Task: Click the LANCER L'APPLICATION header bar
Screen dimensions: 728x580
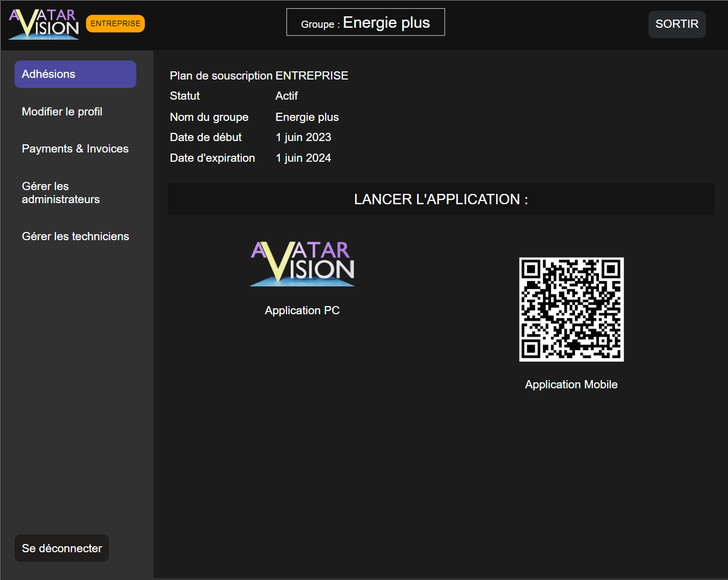Action: pos(441,199)
